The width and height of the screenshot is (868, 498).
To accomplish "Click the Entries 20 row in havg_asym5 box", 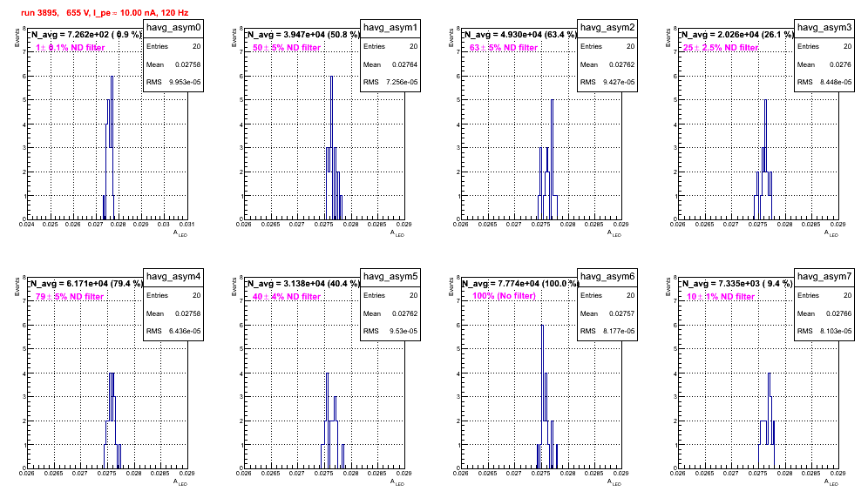I will click(390, 295).
